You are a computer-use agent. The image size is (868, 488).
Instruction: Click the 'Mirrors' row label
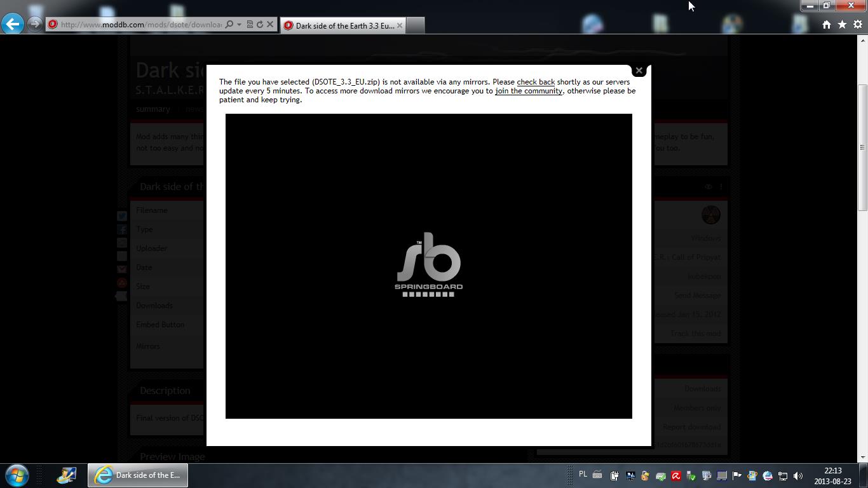[148, 346]
